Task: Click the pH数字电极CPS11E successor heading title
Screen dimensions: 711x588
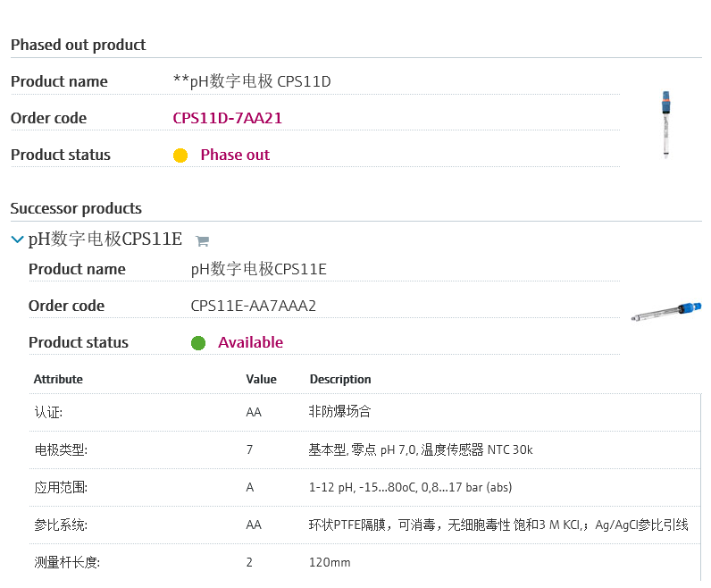Action: (105, 239)
